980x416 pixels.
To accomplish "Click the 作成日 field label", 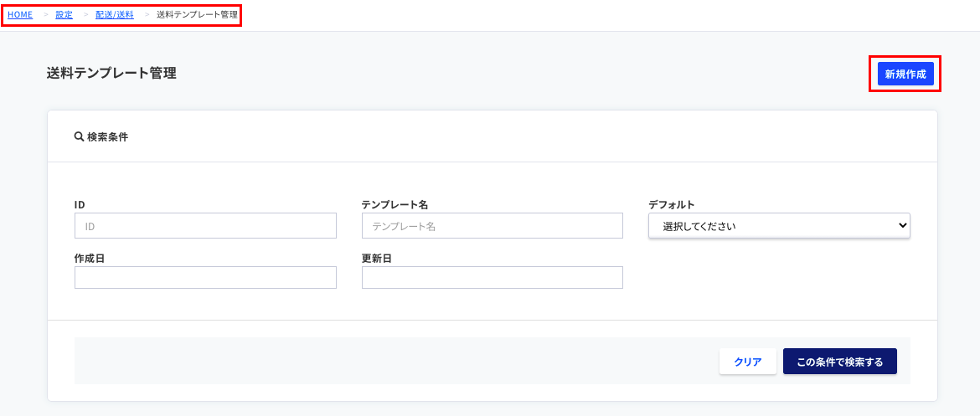I will click(x=90, y=258).
